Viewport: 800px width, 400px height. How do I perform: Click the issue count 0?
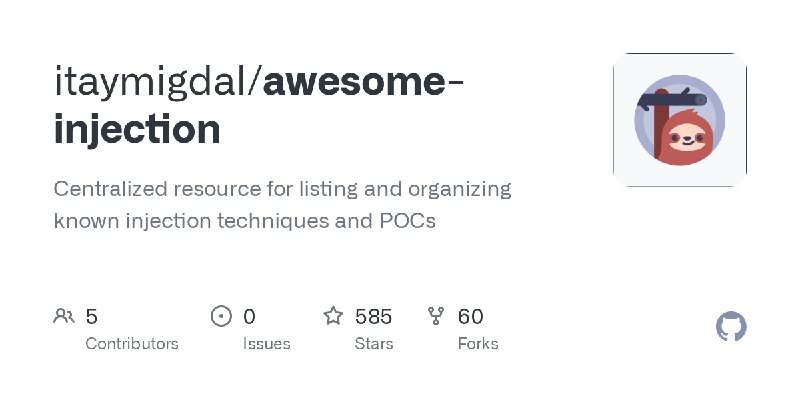[249, 316]
